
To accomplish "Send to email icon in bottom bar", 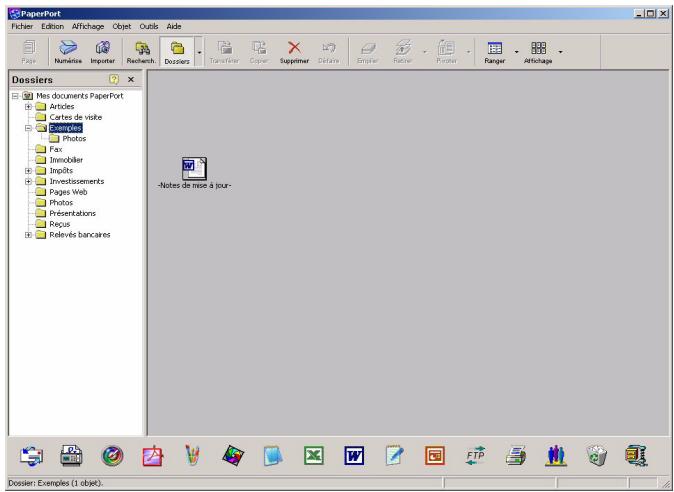I will click(31, 455).
